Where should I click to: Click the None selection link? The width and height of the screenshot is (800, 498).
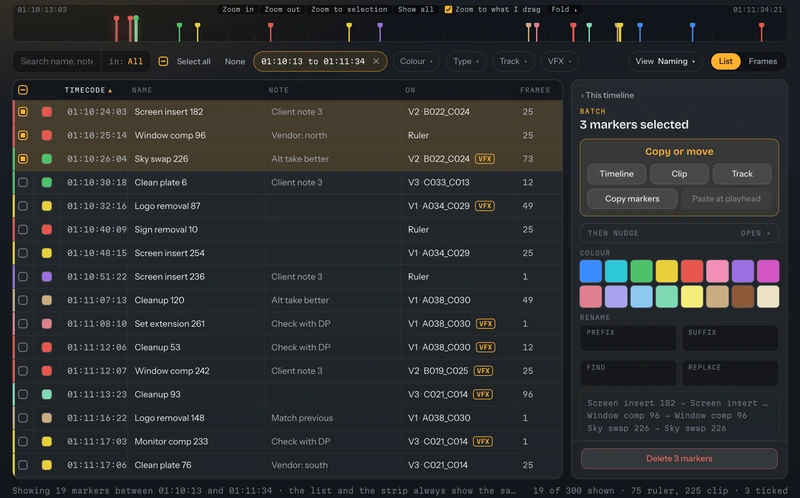coord(235,61)
